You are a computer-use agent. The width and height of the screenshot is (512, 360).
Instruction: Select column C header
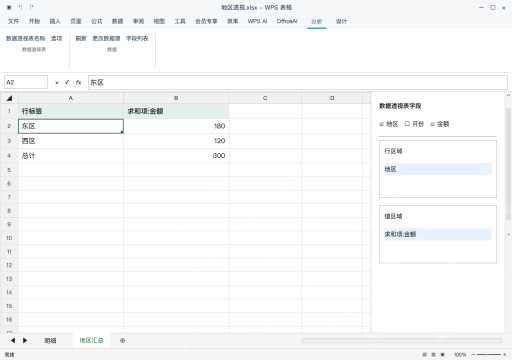(265, 98)
